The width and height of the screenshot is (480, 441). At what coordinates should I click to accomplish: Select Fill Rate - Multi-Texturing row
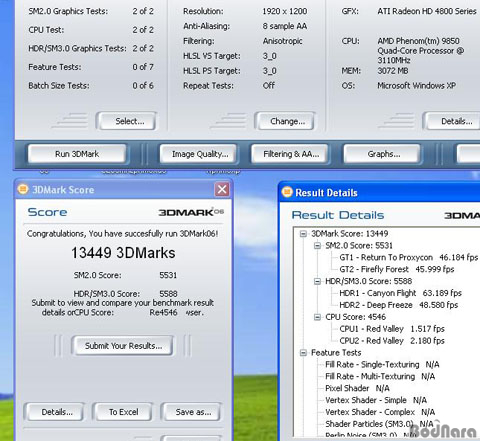click(380, 376)
